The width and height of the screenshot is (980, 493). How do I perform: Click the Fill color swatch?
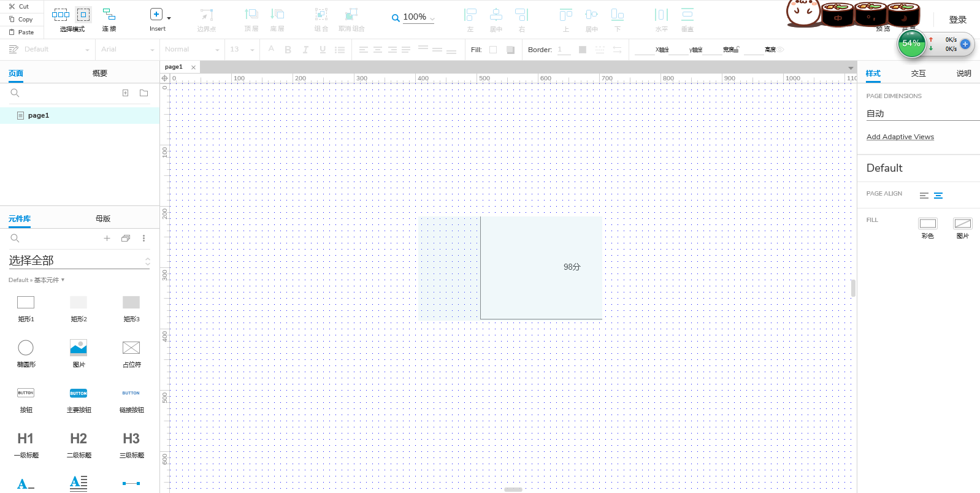493,50
